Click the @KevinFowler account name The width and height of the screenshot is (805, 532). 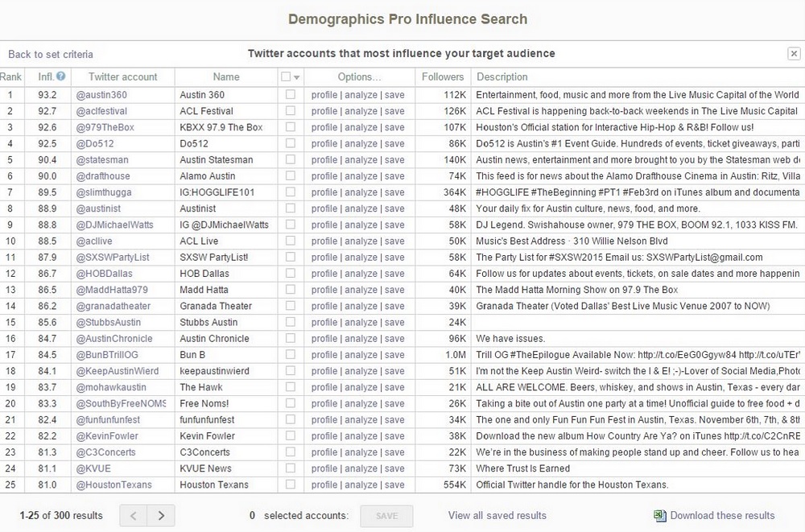(107, 436)
